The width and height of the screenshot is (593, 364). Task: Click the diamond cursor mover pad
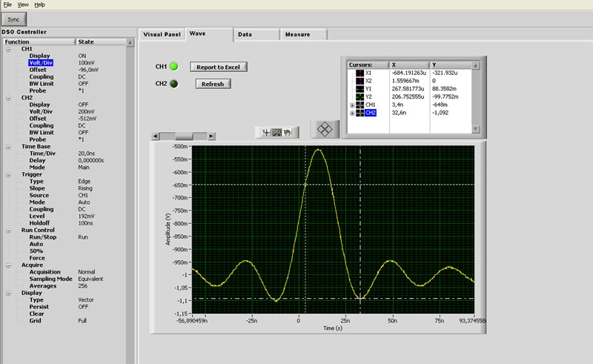(x=325, y=130)
